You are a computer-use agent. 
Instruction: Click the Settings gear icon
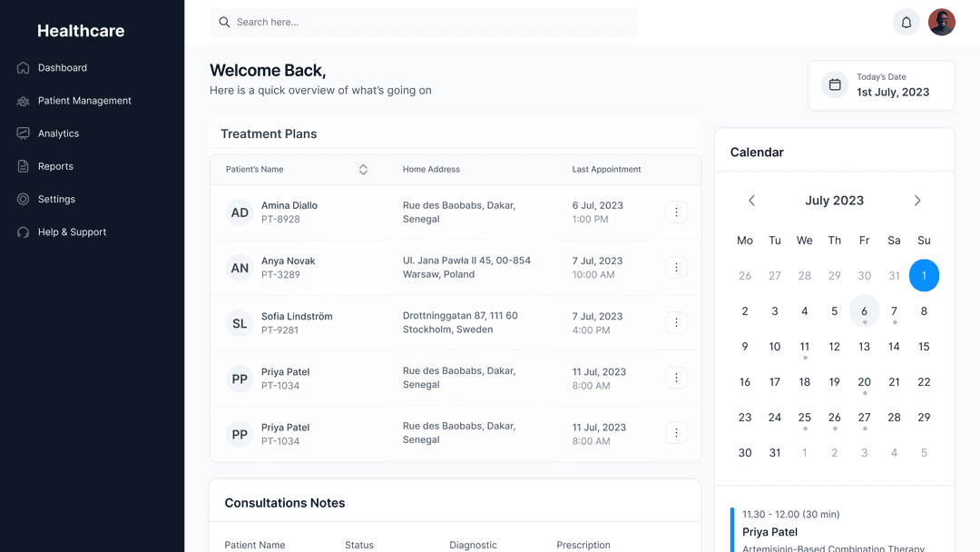point(23,199)
